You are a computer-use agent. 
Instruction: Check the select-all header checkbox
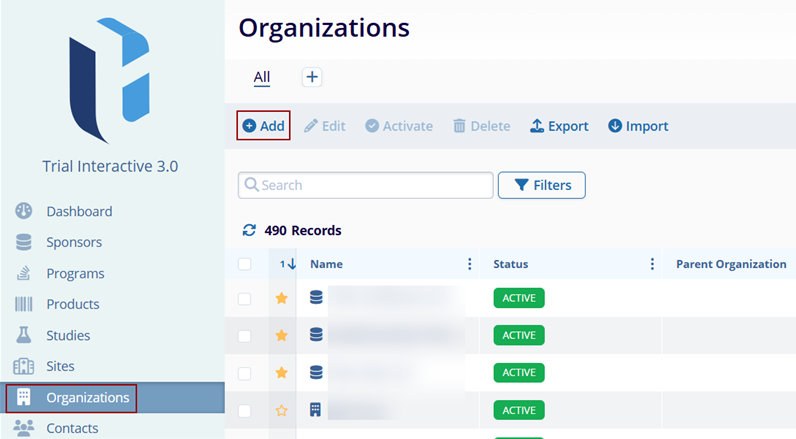click(x=245, y=264)
